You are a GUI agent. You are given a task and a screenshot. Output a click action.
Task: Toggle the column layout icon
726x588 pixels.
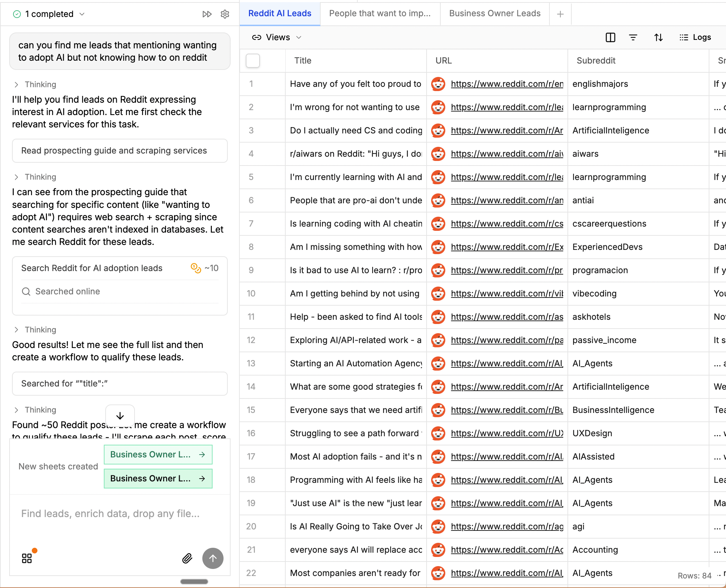(x=610, y=37)
